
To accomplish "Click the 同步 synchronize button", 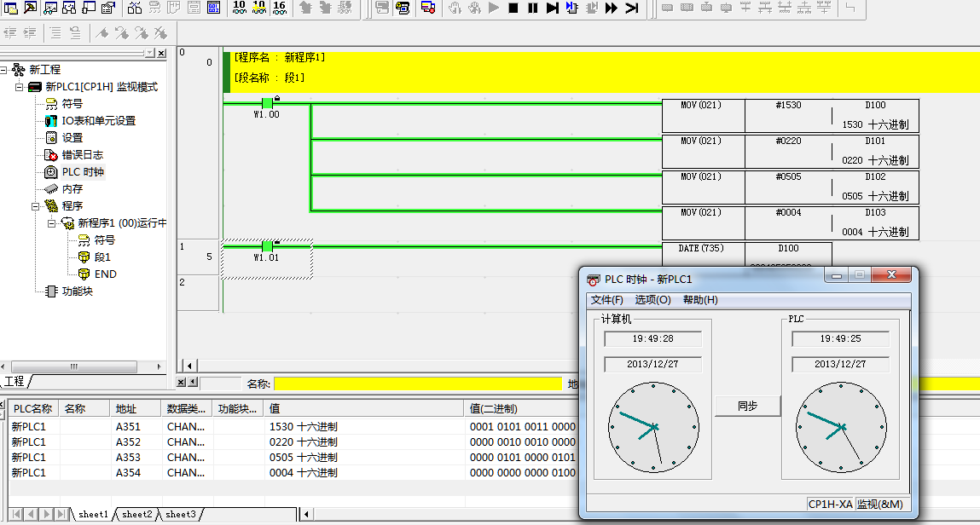I will pyautogui.click(x=747, y=407).
